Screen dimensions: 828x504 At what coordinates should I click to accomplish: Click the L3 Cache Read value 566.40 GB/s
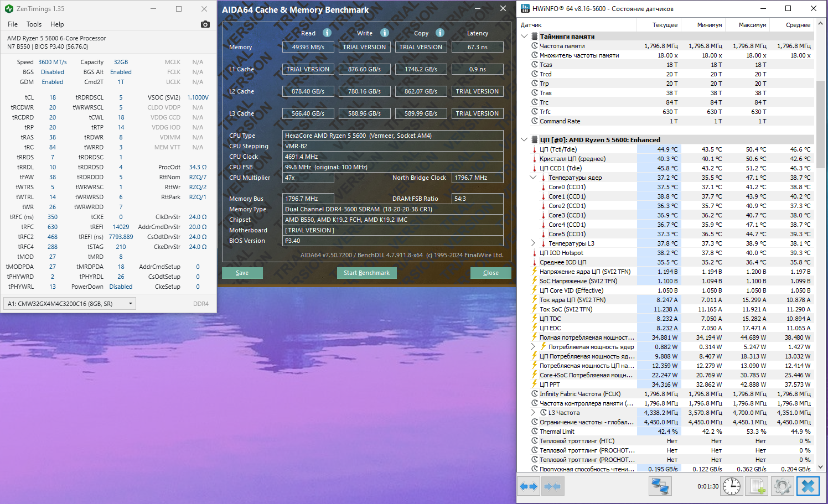pyautogui.click(x=308, y=113)
